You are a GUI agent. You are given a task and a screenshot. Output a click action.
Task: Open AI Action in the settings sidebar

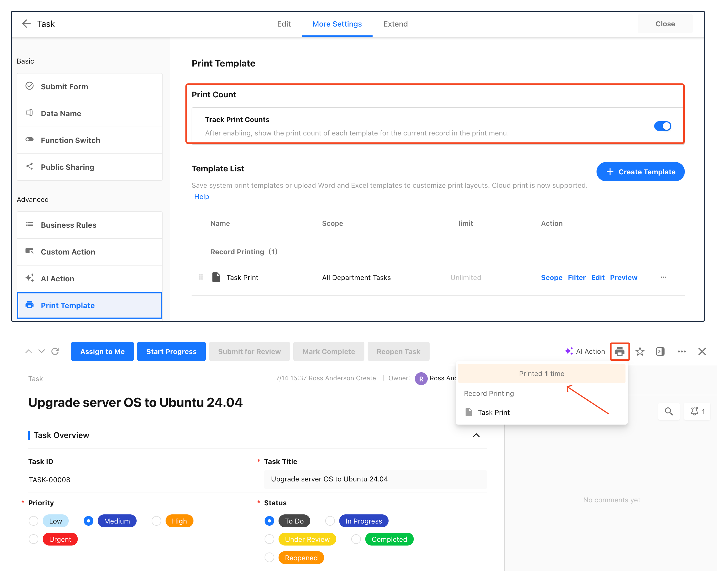click(x=89, y=278)
